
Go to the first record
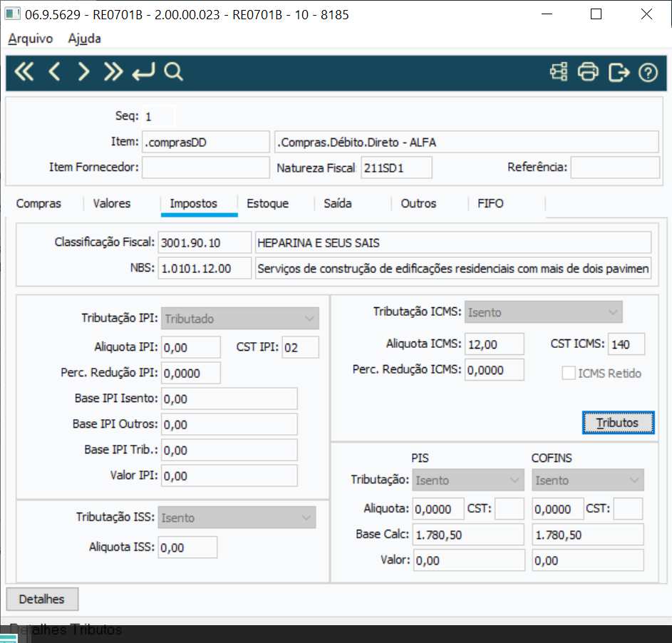pyautogui.click(x=24, y=71)
